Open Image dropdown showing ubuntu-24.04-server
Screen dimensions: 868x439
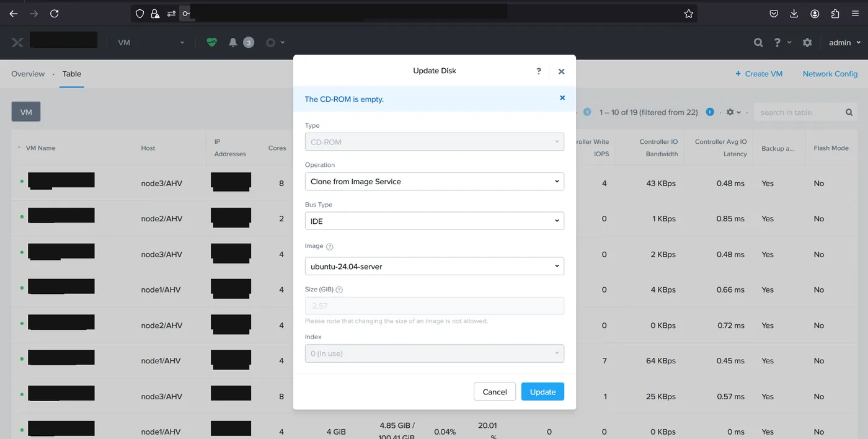[435, 267]
